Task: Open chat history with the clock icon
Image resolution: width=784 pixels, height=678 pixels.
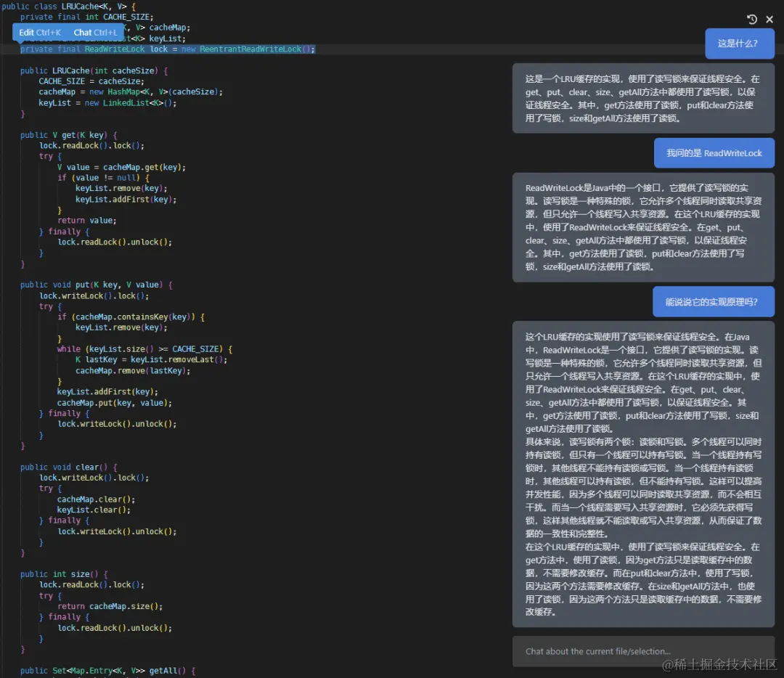Action: [x=751, y=20]
